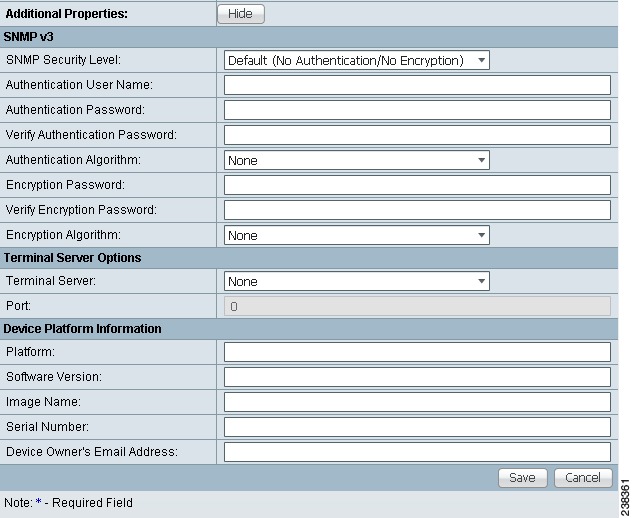632x518 pixels.
Task: Click into the Serial Number field
Action: coord(417,427)
